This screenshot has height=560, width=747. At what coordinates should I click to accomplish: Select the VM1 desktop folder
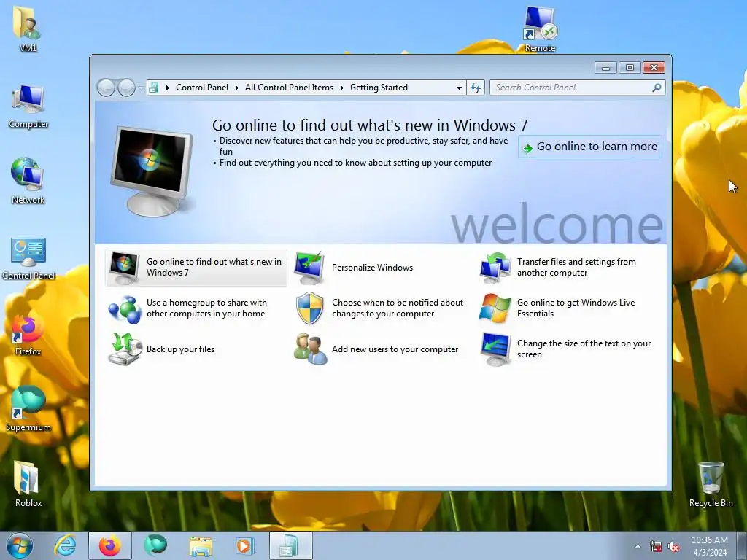point(28,28)
